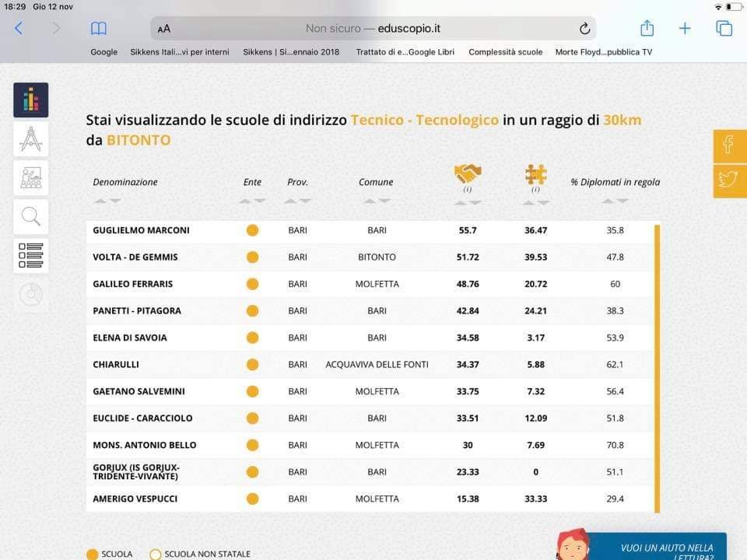Click 70.8 diplomati value for Antonio Bello

(x=615, y=445)
